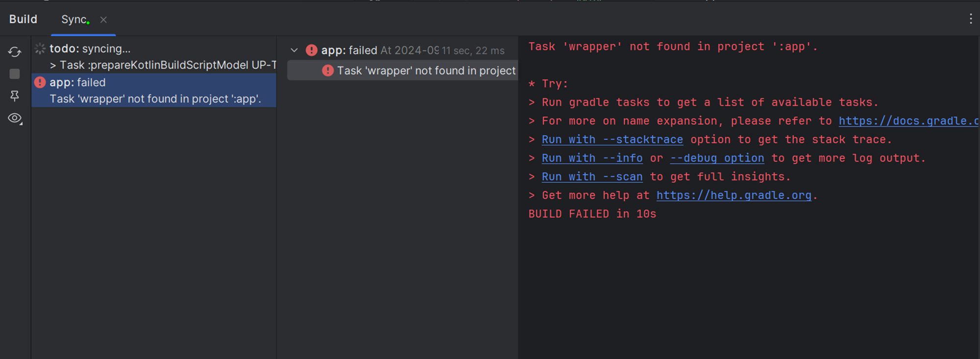Image resolution: width=980 pixels, height=359 pixels.
Task: Pin the Sync tab with pin icon
Action: point(15,96)
